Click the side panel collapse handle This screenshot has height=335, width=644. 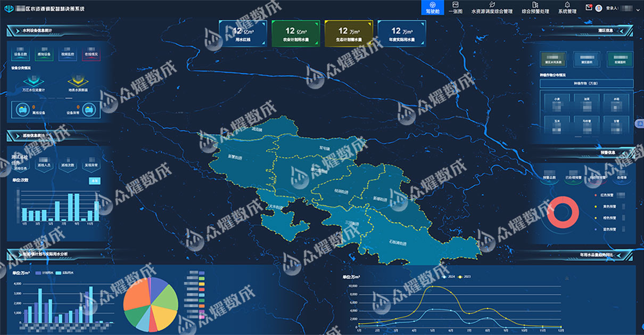pyautogui.click(x=640, y=124)
